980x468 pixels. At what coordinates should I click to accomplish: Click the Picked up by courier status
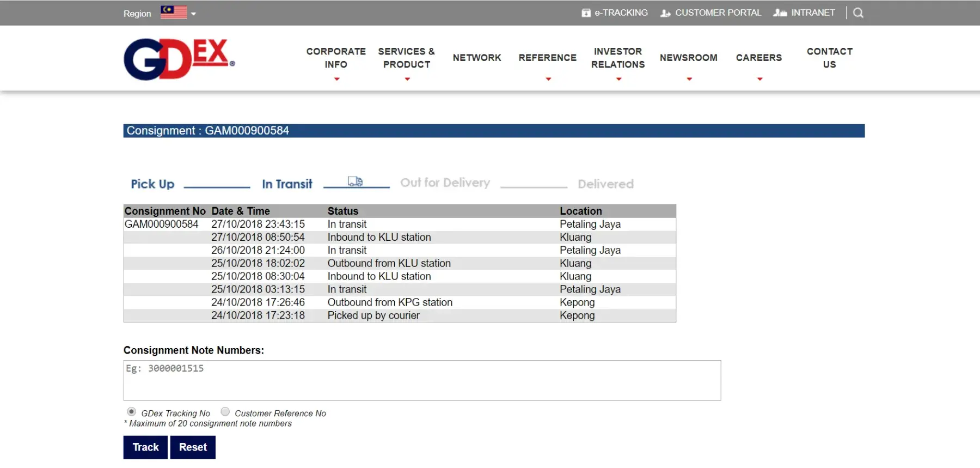click(x=373, y=315)
